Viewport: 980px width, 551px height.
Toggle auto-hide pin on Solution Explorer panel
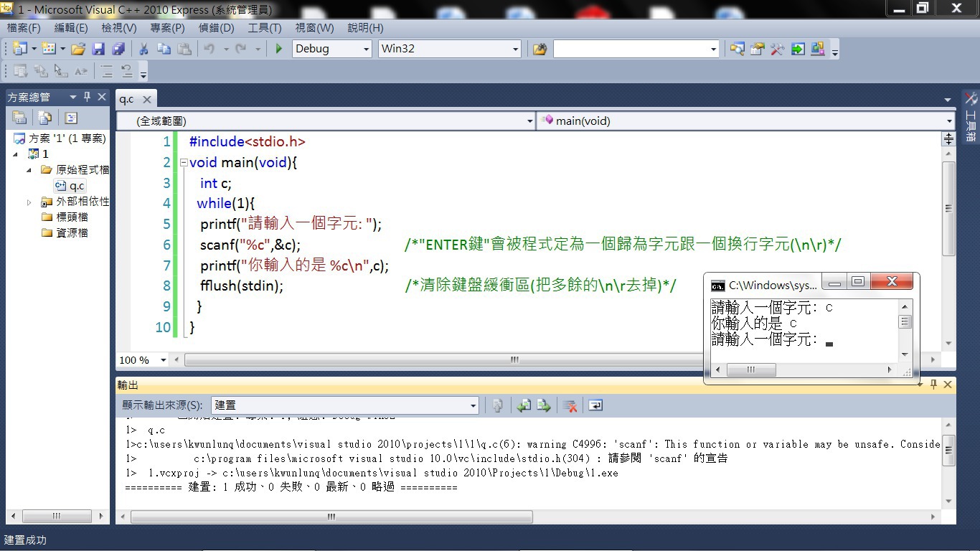click(88, 97)
